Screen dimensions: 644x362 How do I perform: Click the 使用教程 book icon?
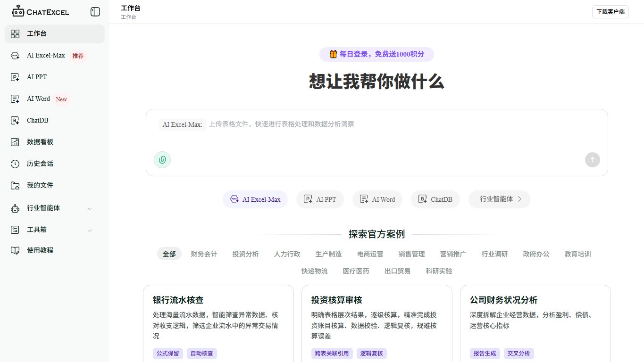15,250
